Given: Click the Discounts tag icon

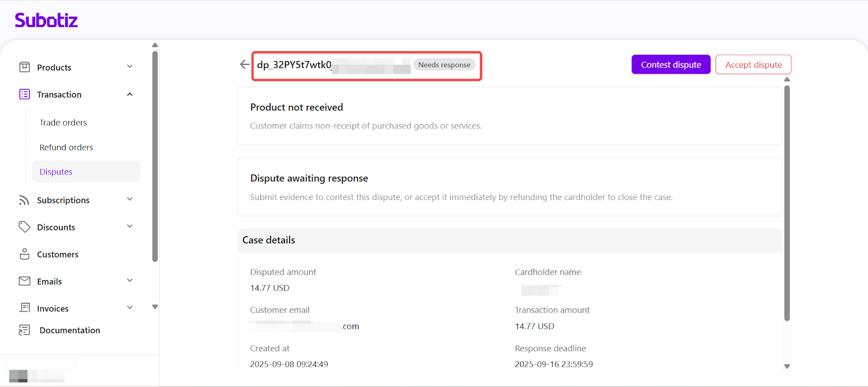Looking at the screenshot, I should click(24, 227).
